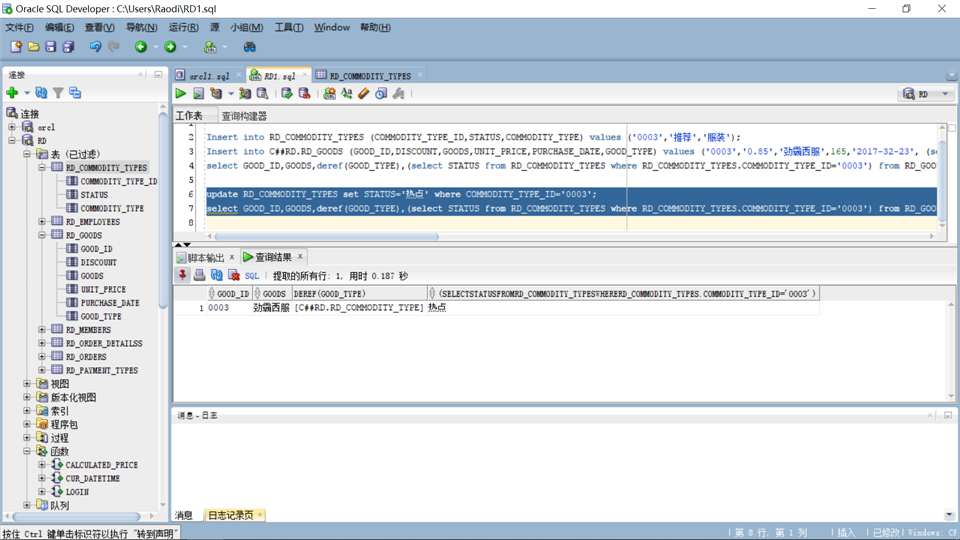Open the binoculars Find DB Object icon
The width and height of the screenshot is (960, 540).
tap(249, 47)
